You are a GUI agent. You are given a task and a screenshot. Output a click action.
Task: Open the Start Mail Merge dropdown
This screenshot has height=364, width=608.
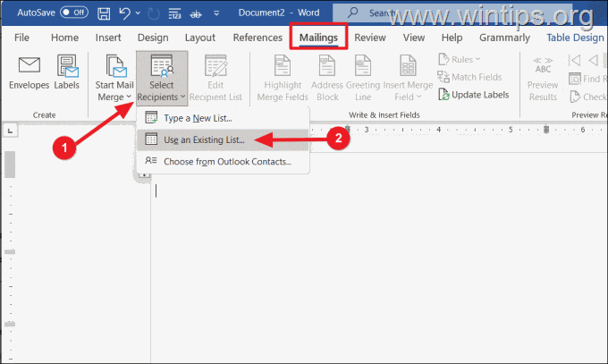pos(114,79)
